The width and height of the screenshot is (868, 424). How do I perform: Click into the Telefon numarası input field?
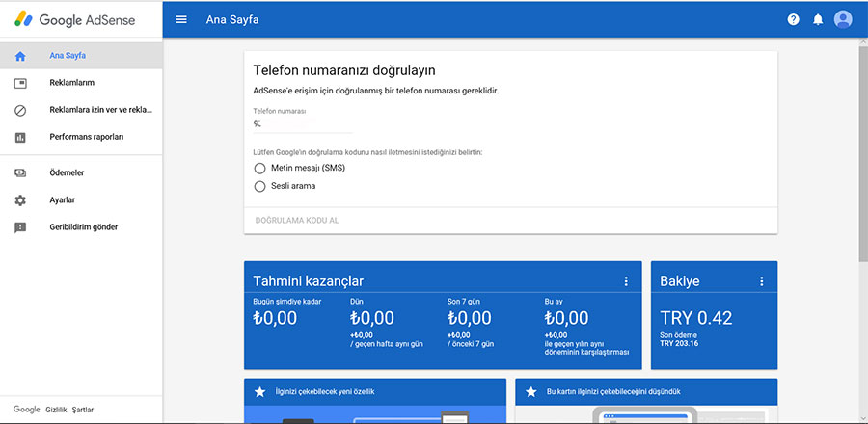point(303,124)
